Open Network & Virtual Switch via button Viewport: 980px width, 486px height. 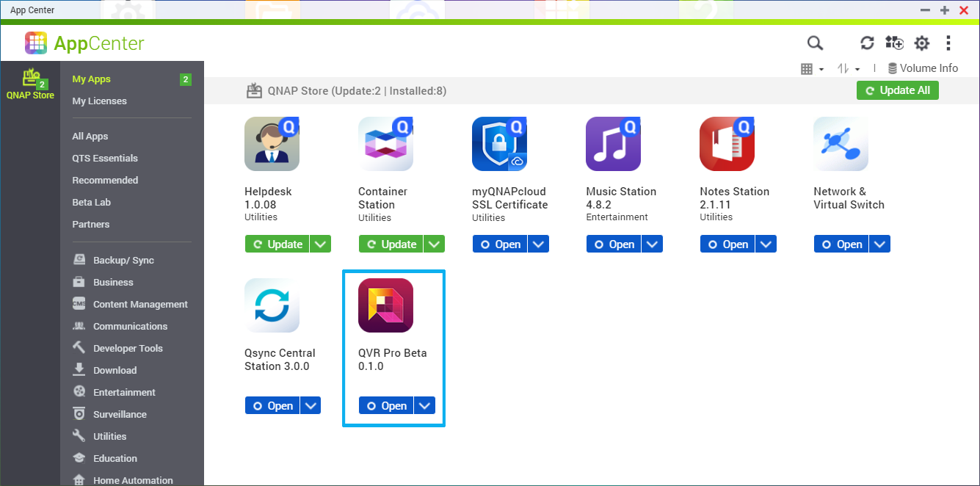click(841, 244)
